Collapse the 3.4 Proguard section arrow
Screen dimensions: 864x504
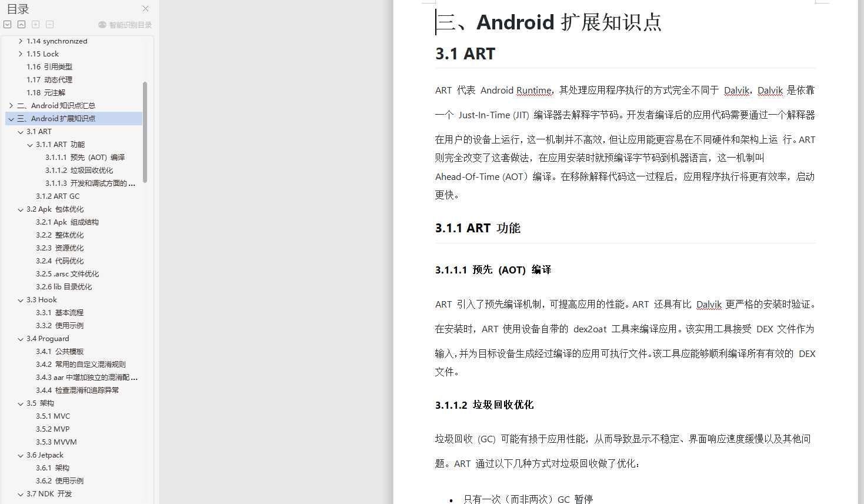click(21, 339)
